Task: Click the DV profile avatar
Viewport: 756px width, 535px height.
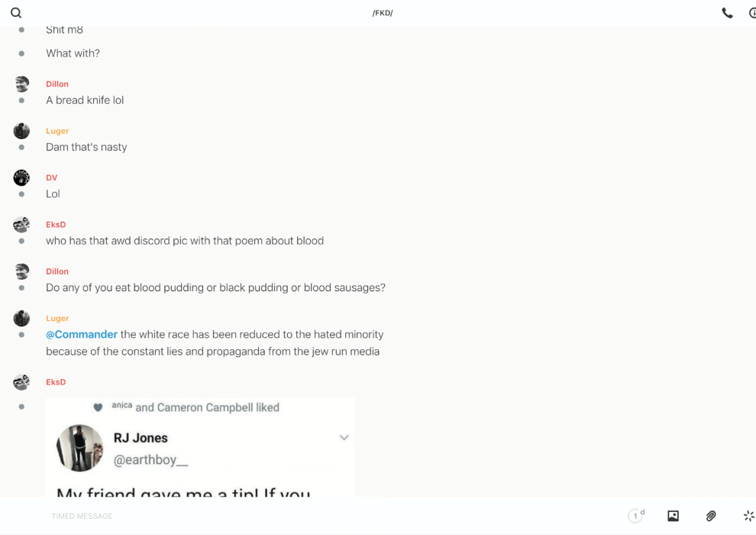Action: click(21, 178)
